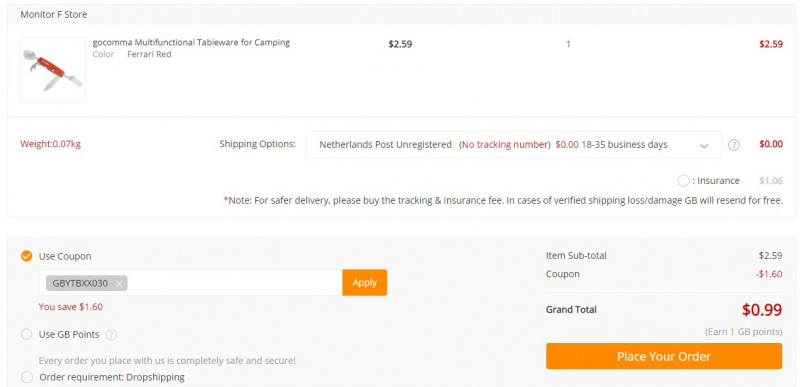This screenshot has width=800, height=387.
Task: Click the Apply coupon button
Action: coord(364,282)
